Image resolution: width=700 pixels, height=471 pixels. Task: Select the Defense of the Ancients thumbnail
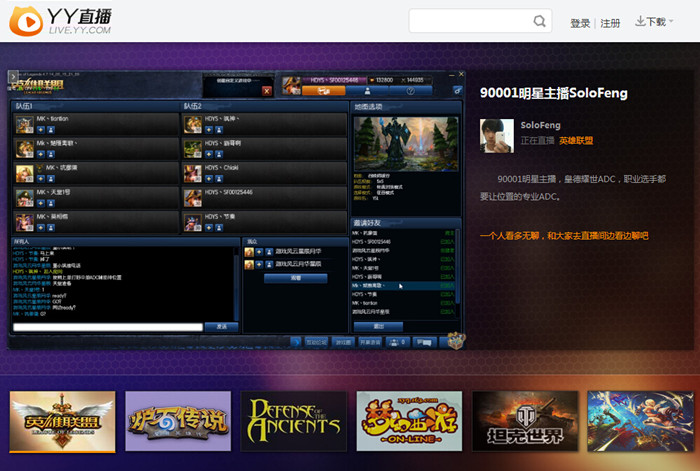(294, 421)
